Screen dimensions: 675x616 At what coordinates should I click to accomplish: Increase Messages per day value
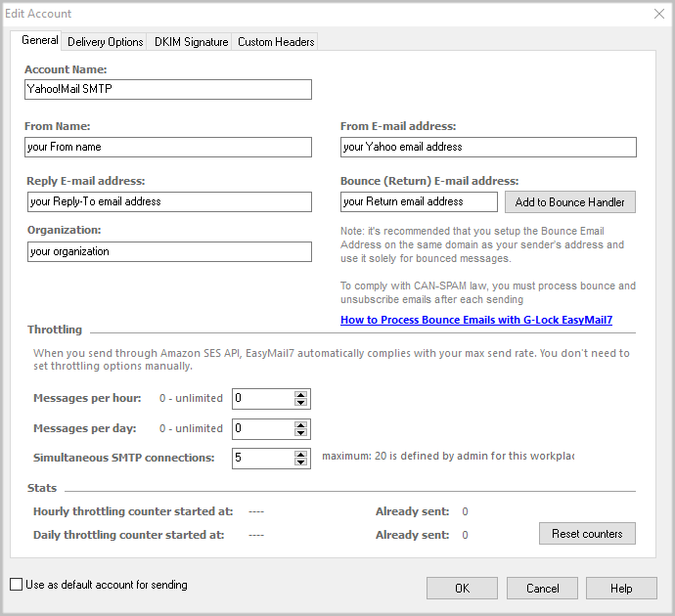point(300,425)
